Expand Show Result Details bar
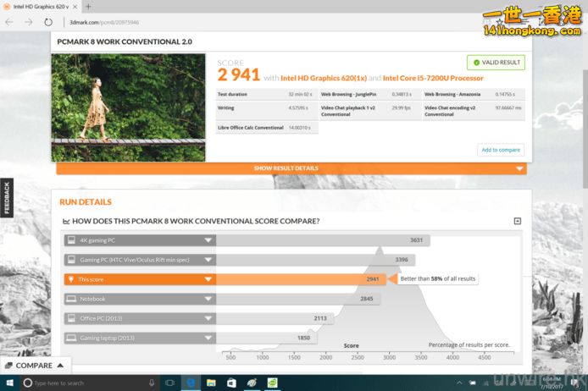Viewport: 588px width, 391px height. click(291, 168)
